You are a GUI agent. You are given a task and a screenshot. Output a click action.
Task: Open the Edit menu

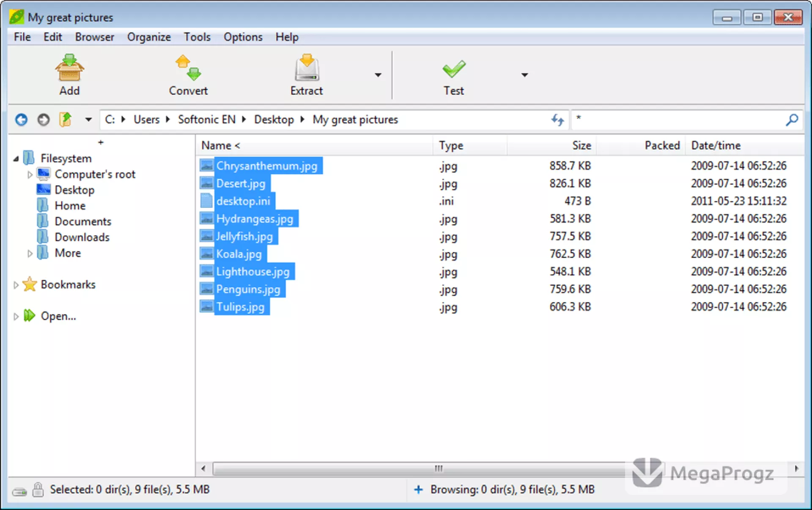point(53,37)
